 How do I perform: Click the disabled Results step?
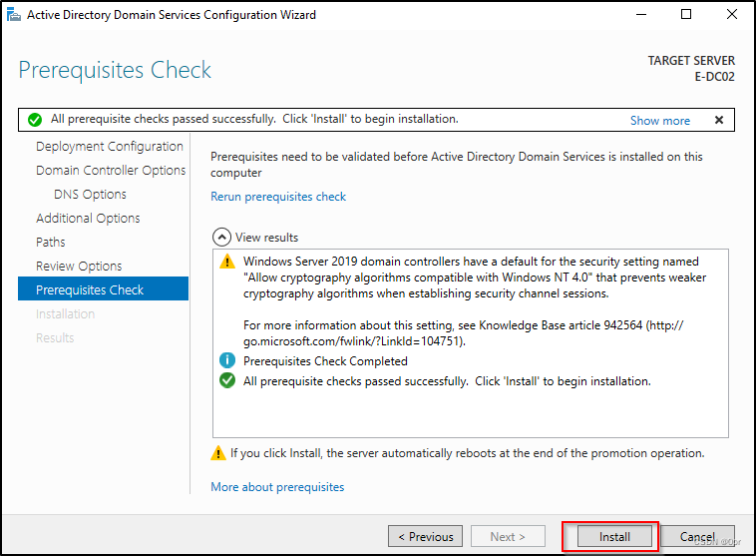pyautogui.click(x=55, y=337)
